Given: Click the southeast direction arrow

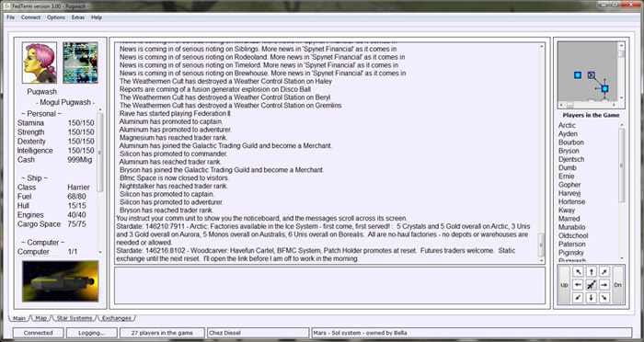Looking at the screenshot, I should pos(604,298).
